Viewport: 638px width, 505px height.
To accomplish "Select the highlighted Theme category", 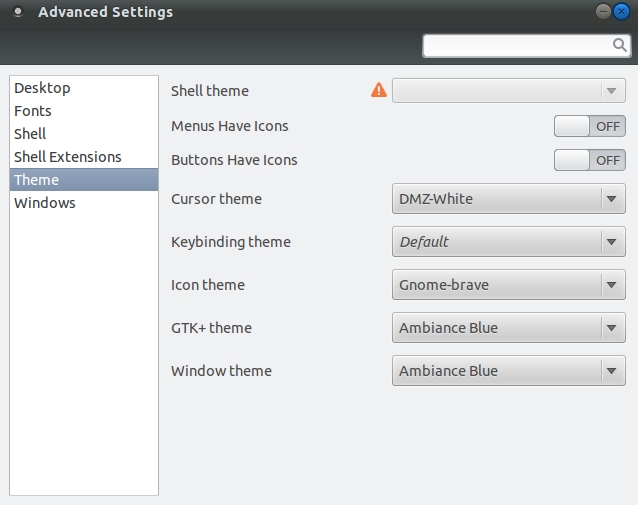I will pyautogui.click(x=84, y=179).
